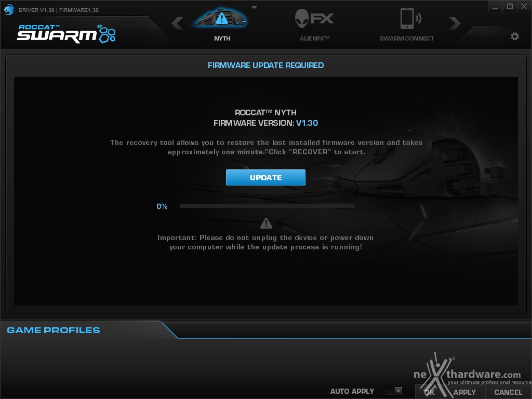Click the OK button
This screenshot has height=399, width=532.
[430, 392]
